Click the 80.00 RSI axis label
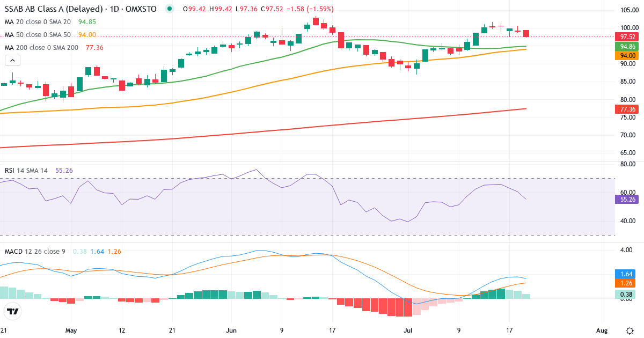The image size is (644, 338). (x=628, y=164)
